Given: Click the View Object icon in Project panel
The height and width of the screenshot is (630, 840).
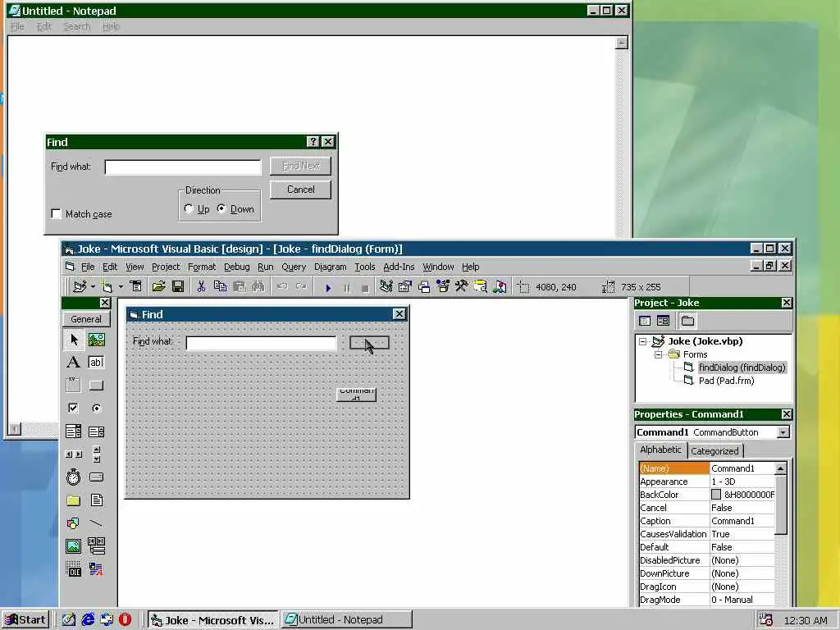Looking at the screenshot, I should click(663, 321).
